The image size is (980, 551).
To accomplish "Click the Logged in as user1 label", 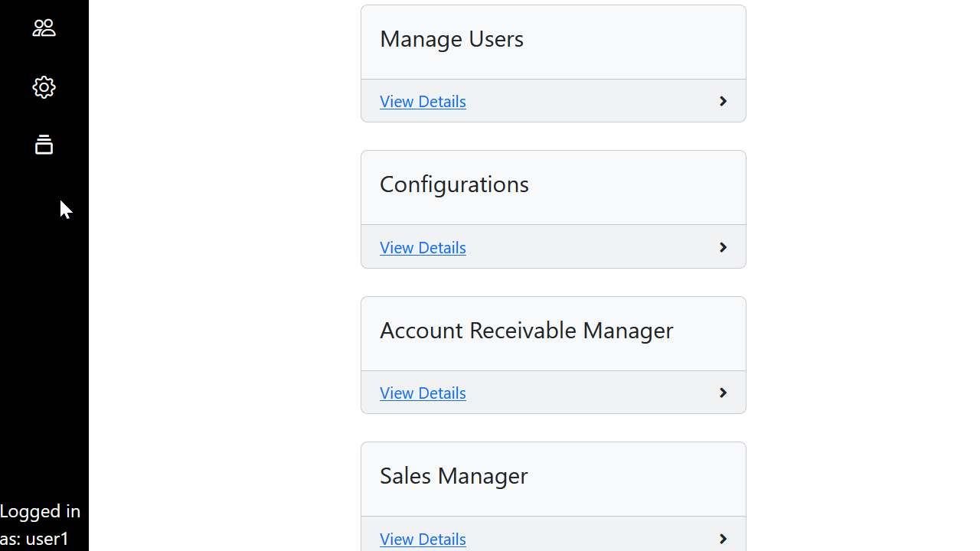I will [40, 524].
